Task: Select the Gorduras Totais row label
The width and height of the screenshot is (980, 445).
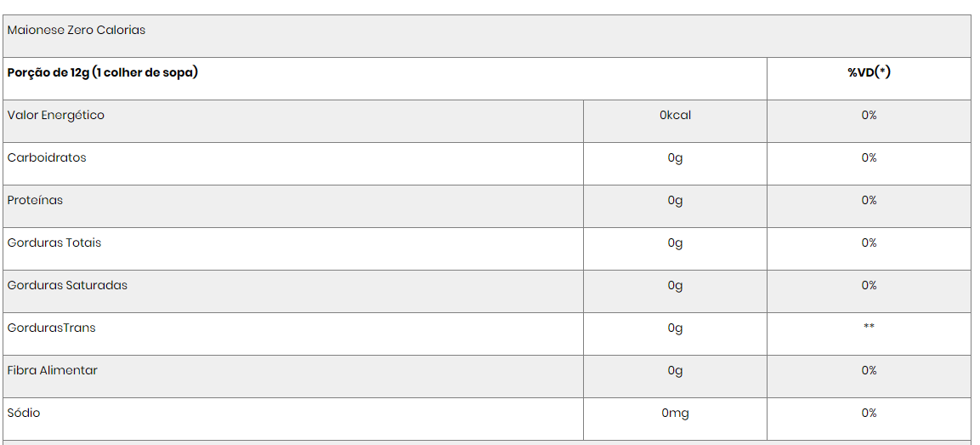Action: tap(54, 242)
